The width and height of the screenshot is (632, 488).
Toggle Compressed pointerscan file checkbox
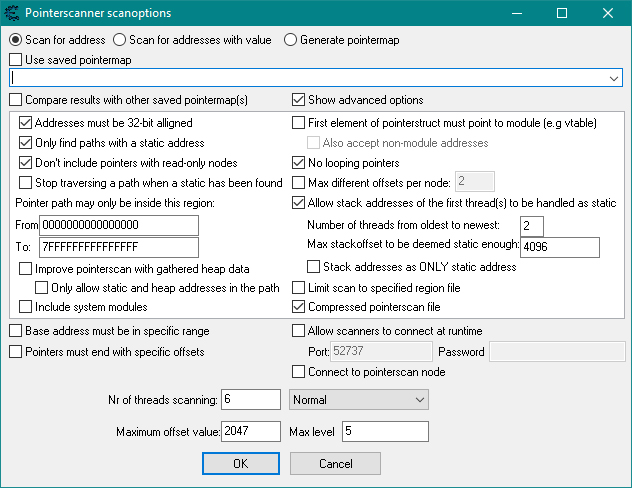299,307
